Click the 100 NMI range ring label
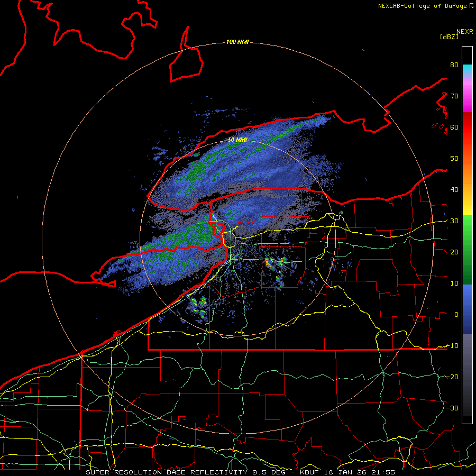Screen dimensions: 476x476 pos(237,42)
